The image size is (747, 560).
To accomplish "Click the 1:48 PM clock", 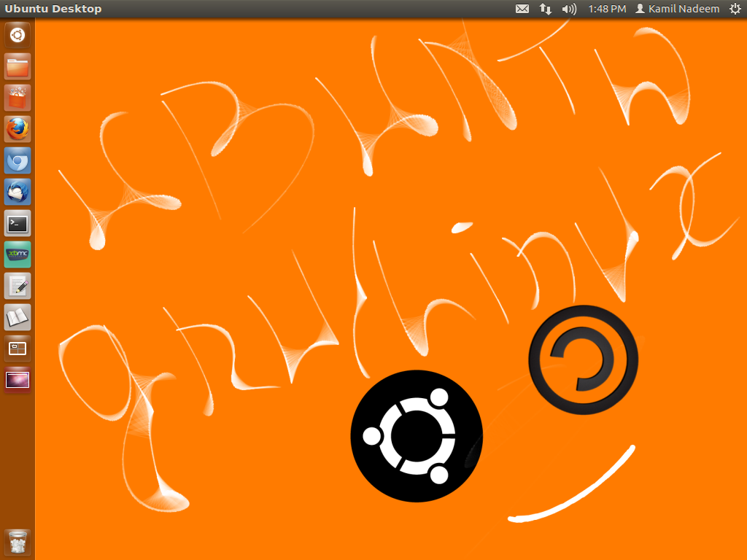I will coord(607,9).
